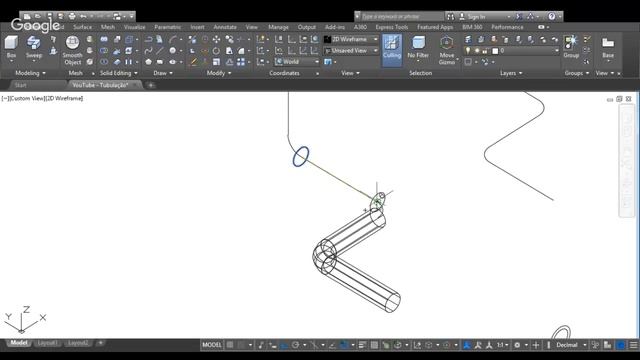This screenshot has height=360, width=640.
Task: Expand the Layers panel
Action: (x=511, y=73)
